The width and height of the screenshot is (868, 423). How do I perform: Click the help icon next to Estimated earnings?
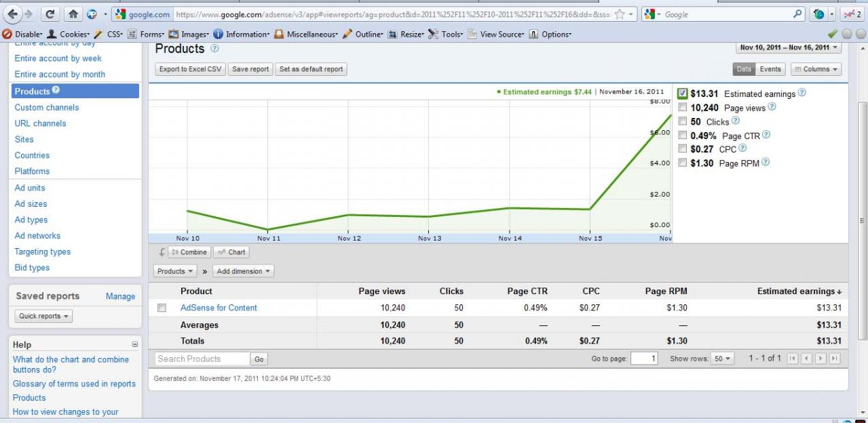(801, 93)
